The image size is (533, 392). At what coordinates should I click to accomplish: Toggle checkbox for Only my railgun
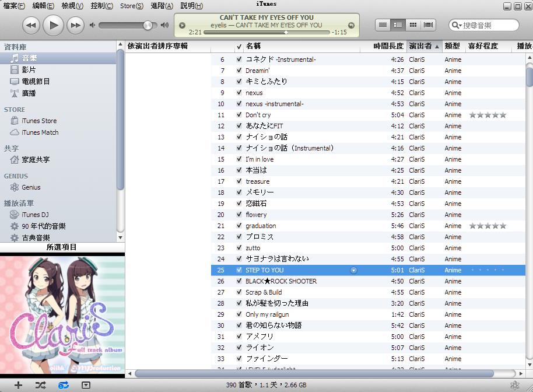[239, 314]
